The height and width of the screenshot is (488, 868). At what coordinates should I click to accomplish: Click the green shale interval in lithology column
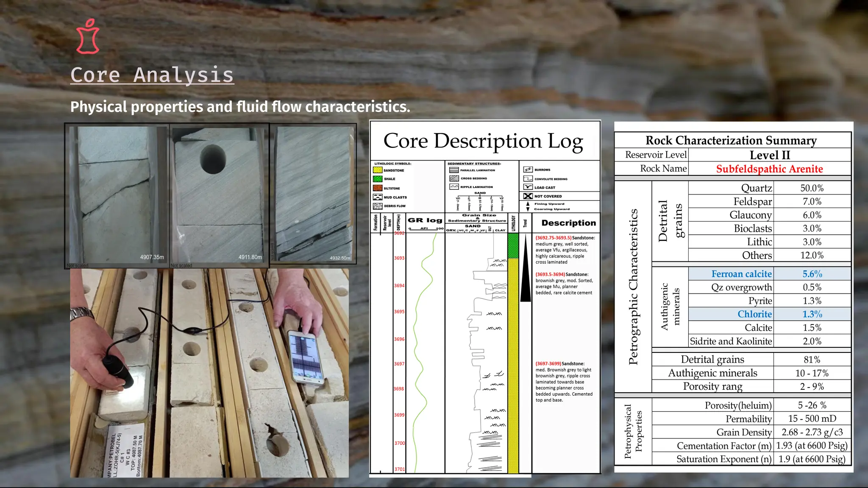(513, 246)
